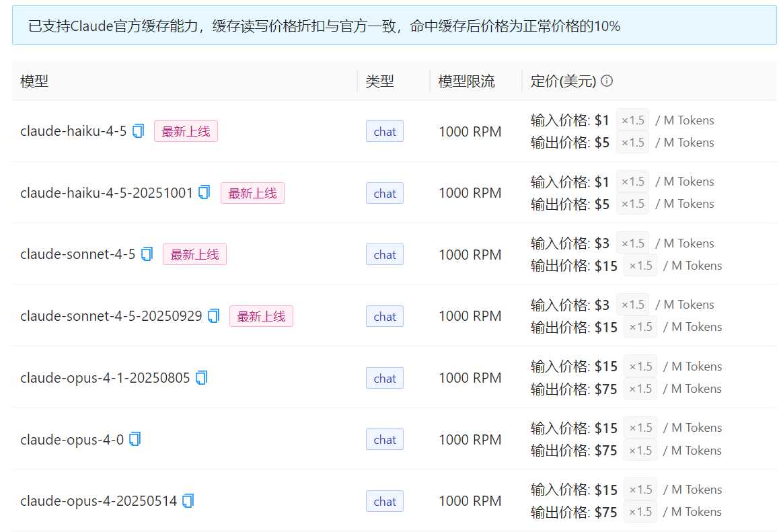
Task: Click the ×1.5 output price multiplier for claude-opus-4-20250514
Action: (640, 512)
